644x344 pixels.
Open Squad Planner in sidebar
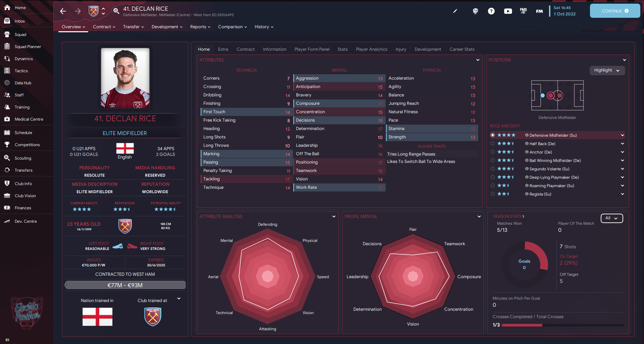coord(28,47)
